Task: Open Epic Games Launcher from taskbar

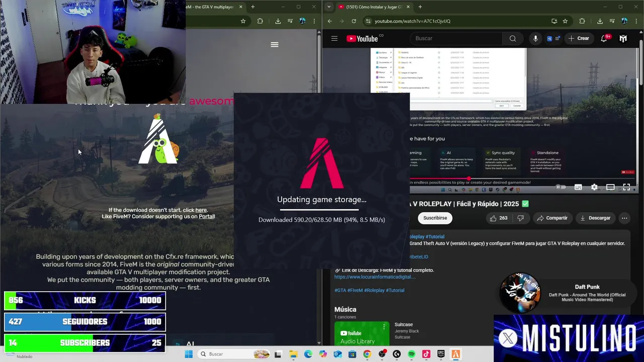Action: pos(441,354)
